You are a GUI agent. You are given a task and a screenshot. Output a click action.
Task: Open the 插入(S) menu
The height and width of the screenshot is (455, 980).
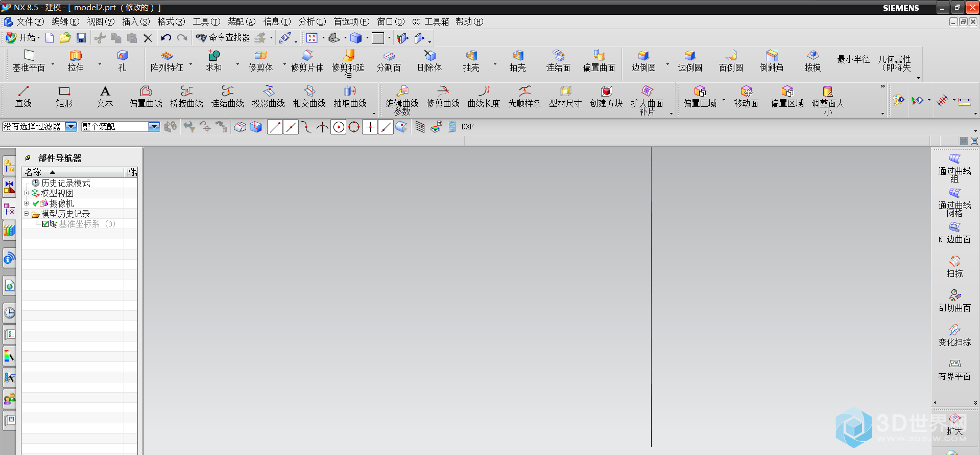136,21
